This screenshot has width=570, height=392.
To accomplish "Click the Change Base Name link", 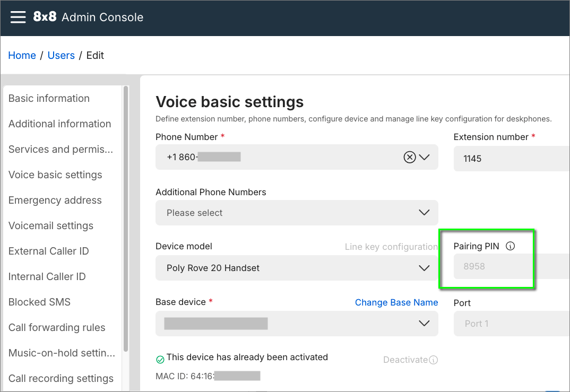I will tap(396, 302).
